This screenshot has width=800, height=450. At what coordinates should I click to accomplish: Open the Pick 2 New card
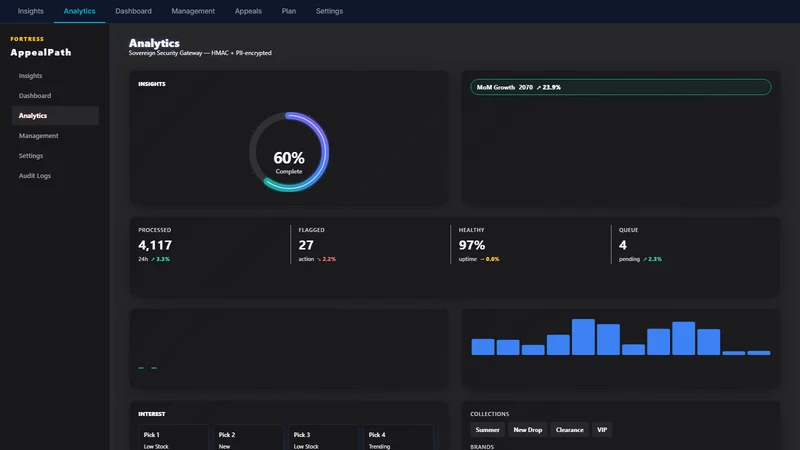(x=248, y=438)
